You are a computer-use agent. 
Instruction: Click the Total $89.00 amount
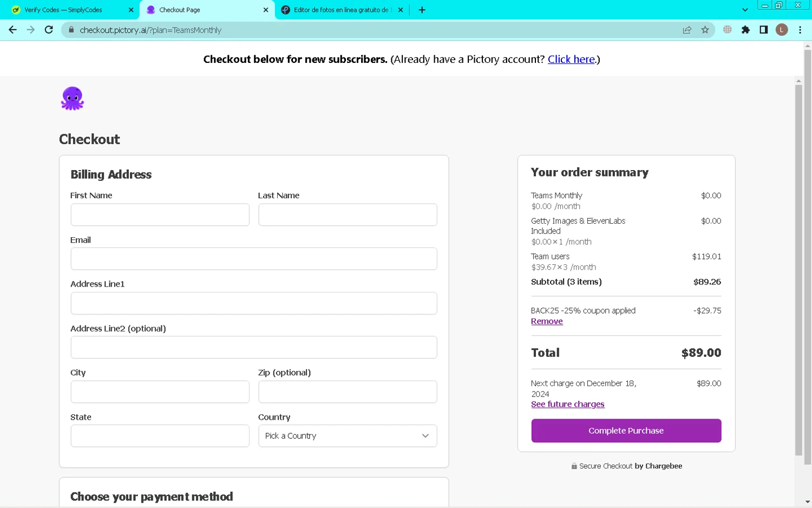(701, 353)
